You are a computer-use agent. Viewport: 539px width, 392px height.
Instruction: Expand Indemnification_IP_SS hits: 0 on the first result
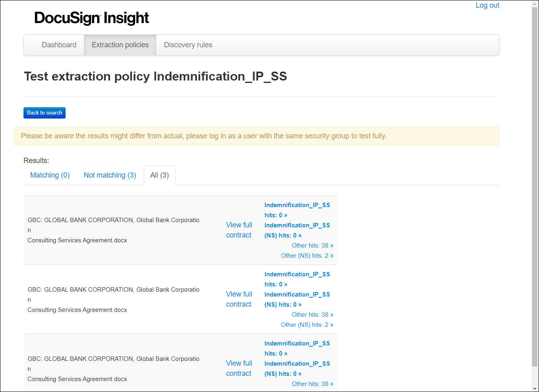pos(297,210)
